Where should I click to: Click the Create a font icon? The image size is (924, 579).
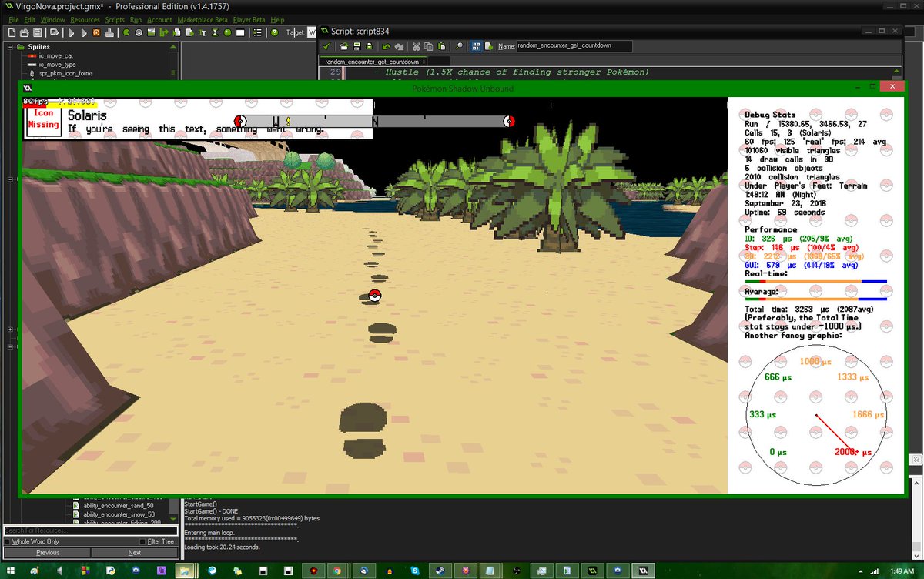pyautogui.click(x=203, y=33)
